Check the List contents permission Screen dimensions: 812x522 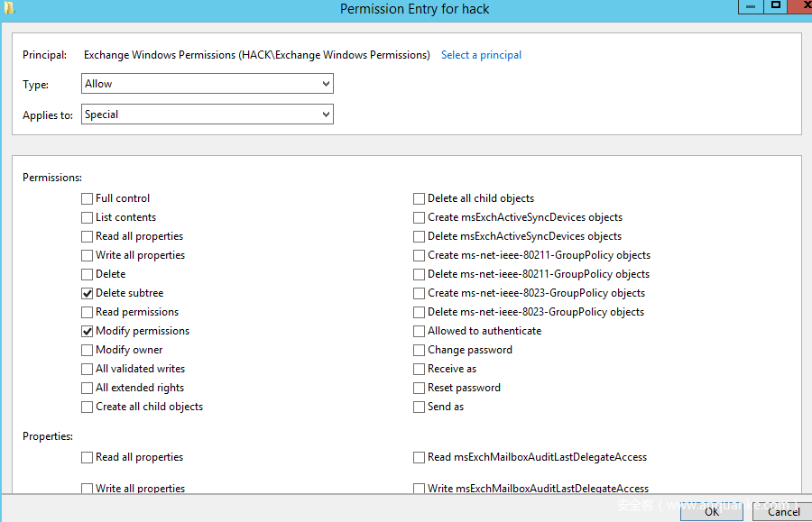click(88, 217)
